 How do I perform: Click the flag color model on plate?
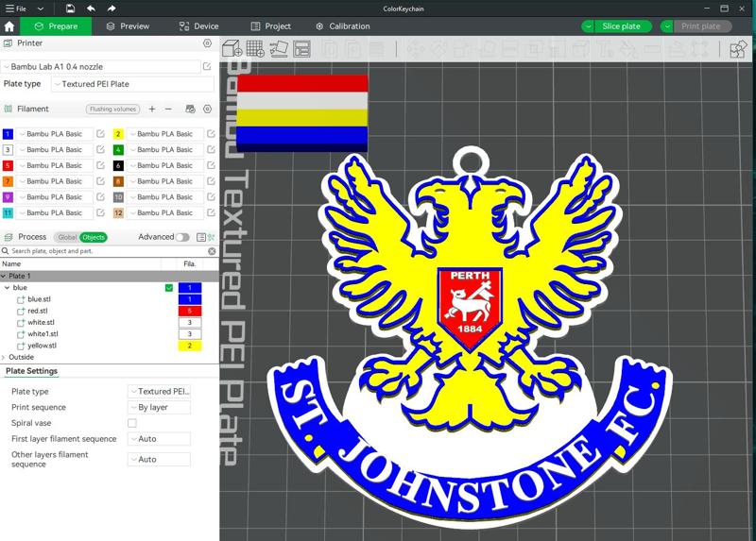tap(302, 113)
